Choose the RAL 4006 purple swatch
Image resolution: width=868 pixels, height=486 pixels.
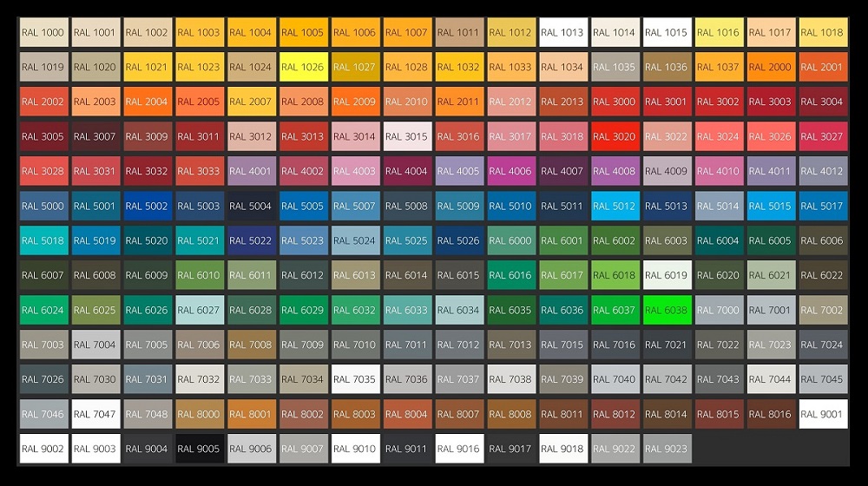click(x=511, y=171)
